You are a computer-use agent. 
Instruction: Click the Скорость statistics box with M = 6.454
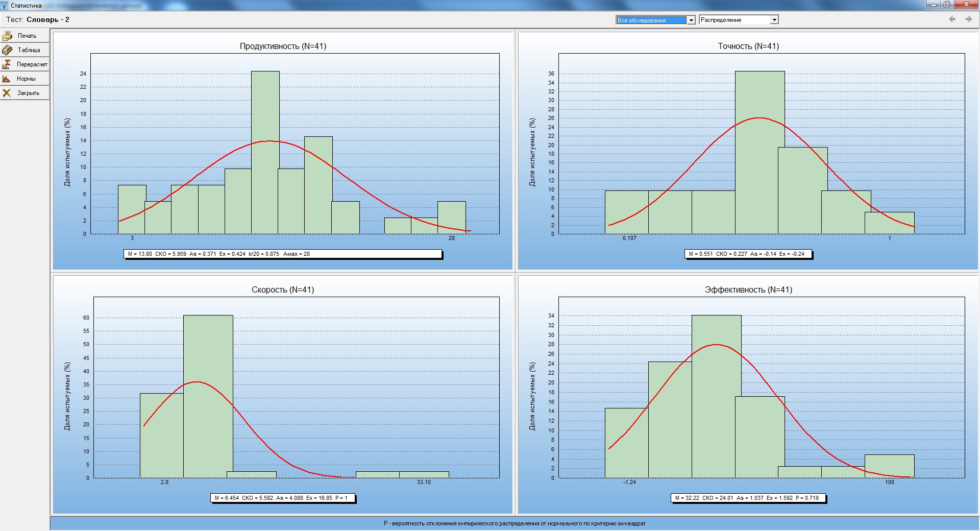pos(283,498)
